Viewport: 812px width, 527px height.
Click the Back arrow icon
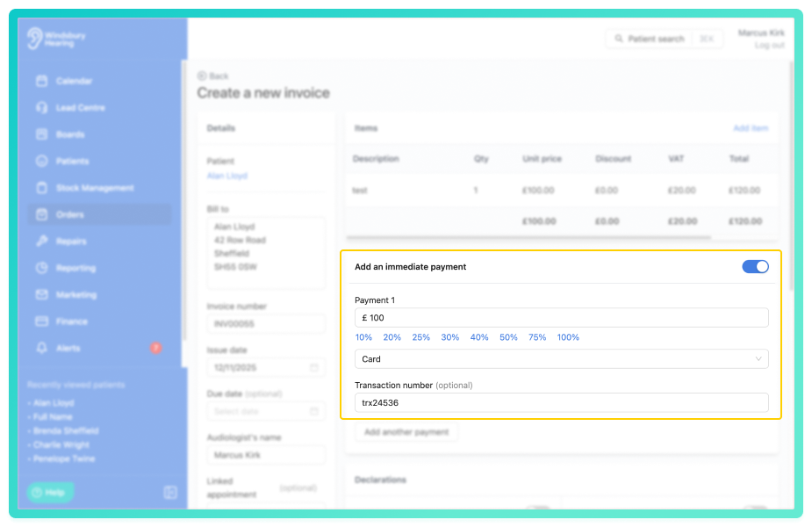202,76
